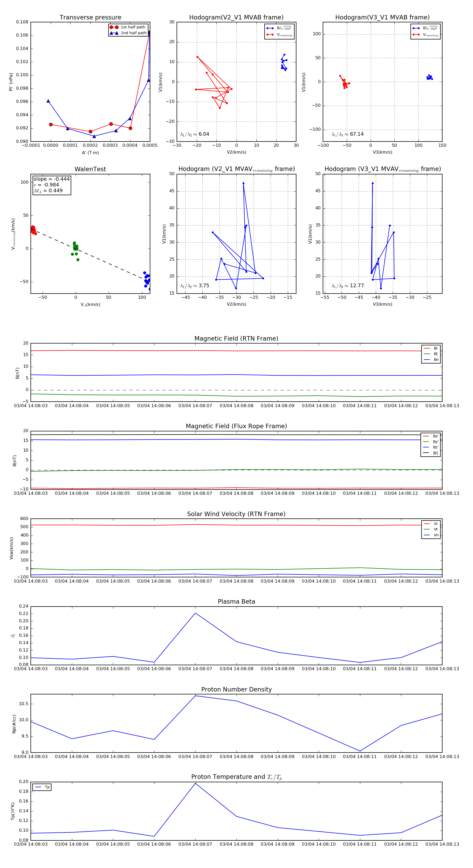This screenshot has height=868, width=473.
Task: Click the V_remaining legend in V3_V1 MVAB
Action: [426, 35]
